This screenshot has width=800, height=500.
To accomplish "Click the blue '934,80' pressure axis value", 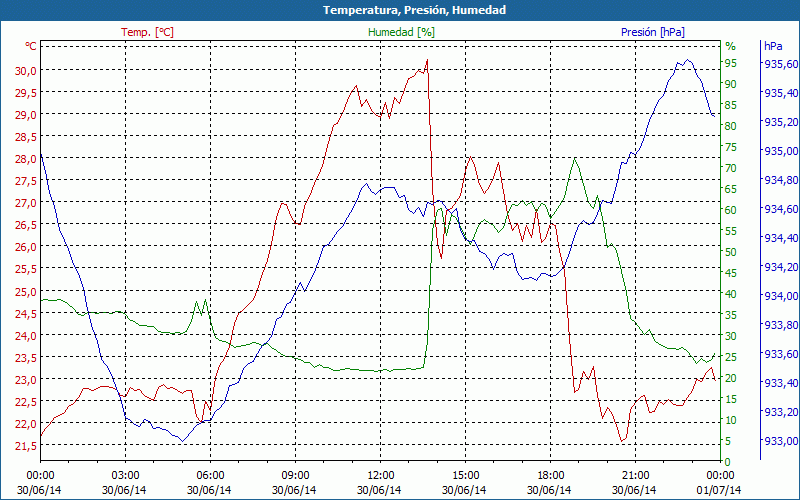I will point(781,180).
